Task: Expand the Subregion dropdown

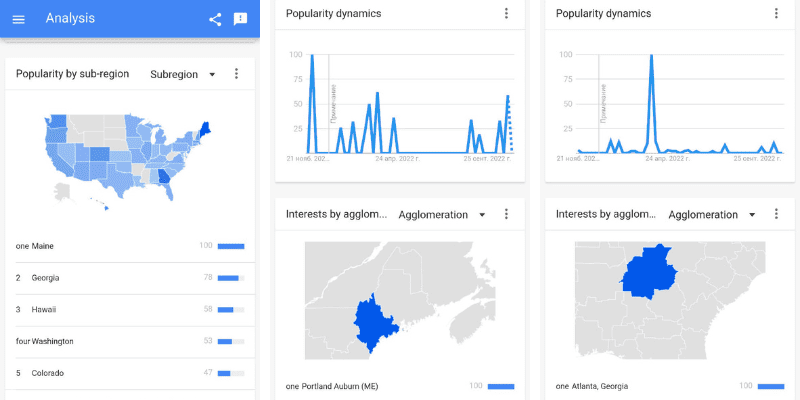Action: click(x=183, y=74)
